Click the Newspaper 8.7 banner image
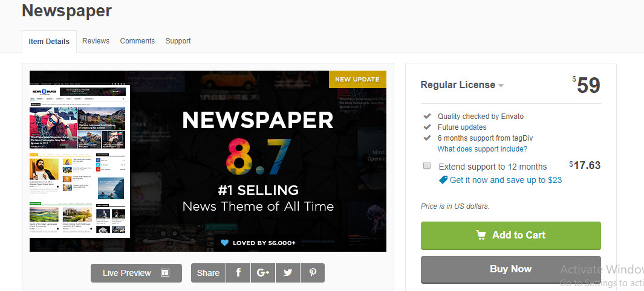The width and height of the screenshot is (644, 291). (x=208, y=161)
